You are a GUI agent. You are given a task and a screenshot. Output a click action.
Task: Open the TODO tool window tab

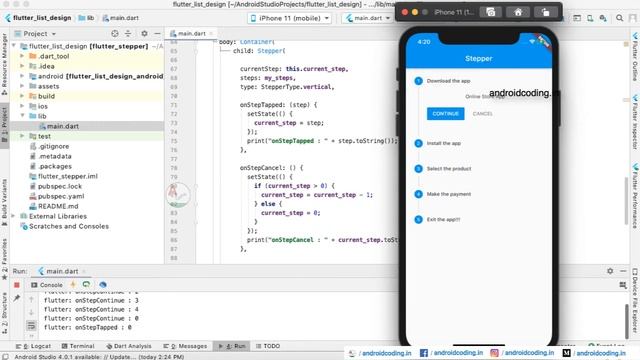point(268,346)
